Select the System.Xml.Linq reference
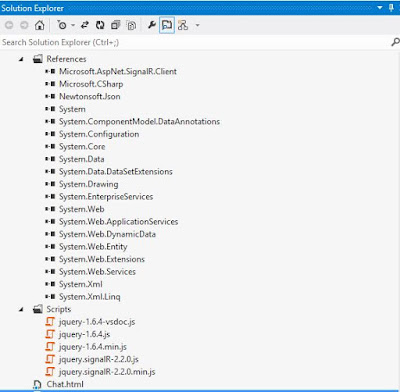400x392 pixels. (x=90, y=297)
